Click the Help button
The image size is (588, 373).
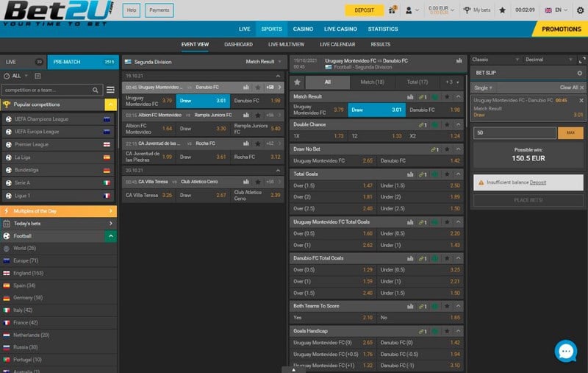coord(132,10)
